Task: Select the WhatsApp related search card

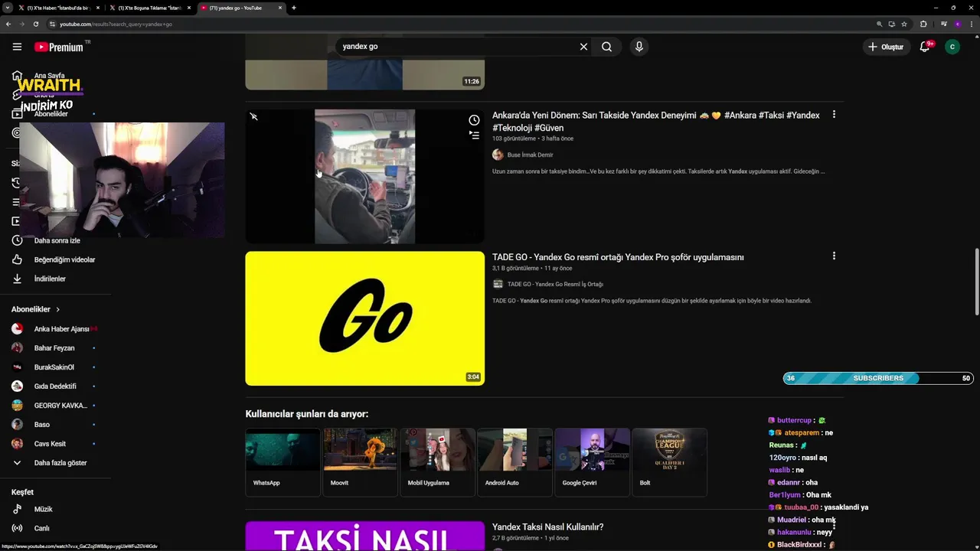Action: [x=283, y=461]
